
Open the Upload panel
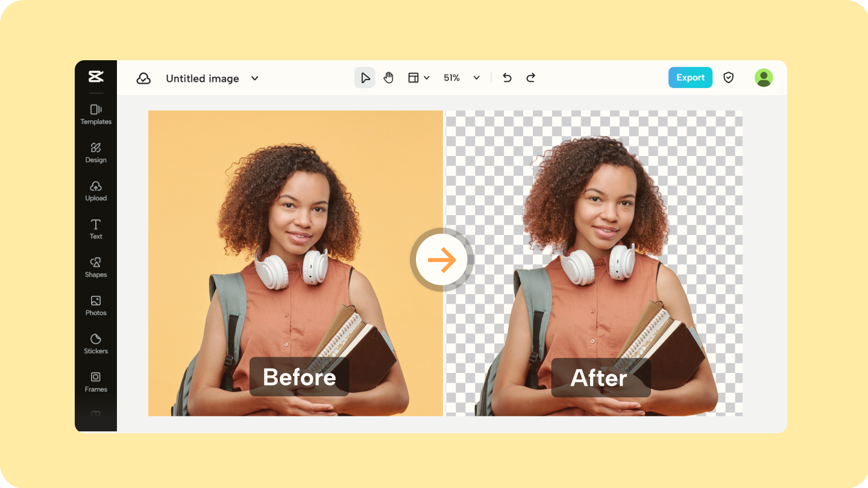pos(96,190)
